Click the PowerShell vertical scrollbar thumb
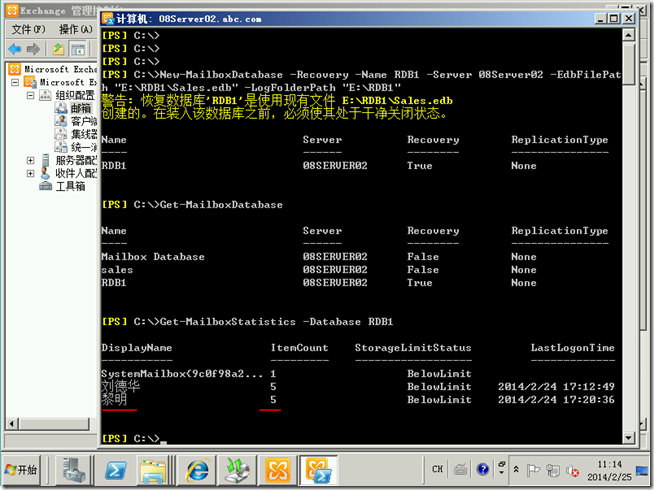 click(x=629, y=63)
